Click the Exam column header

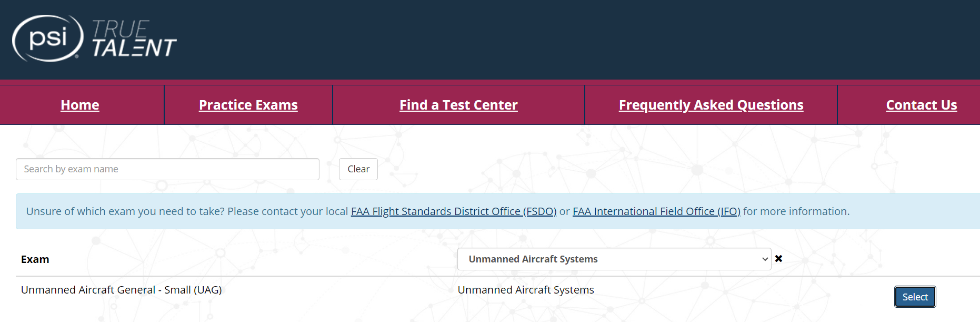coord(35,259)
